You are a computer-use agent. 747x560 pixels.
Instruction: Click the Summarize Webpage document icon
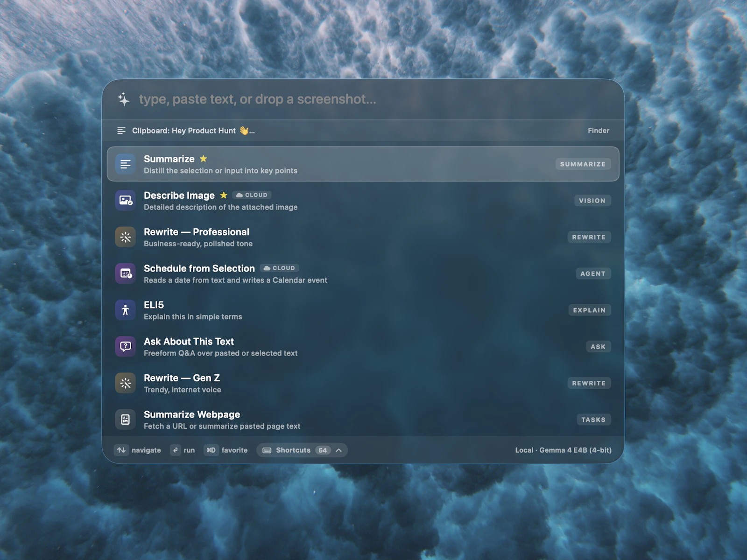(x=126, y=420)
